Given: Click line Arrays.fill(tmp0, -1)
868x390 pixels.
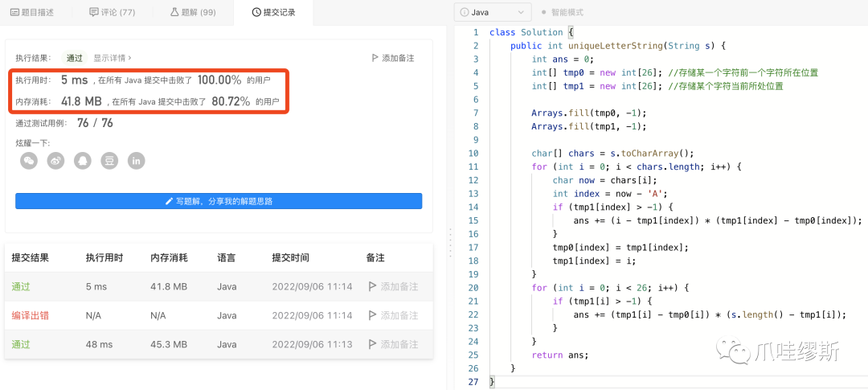Looking at the screenshot, I should (x=589, y=113).
